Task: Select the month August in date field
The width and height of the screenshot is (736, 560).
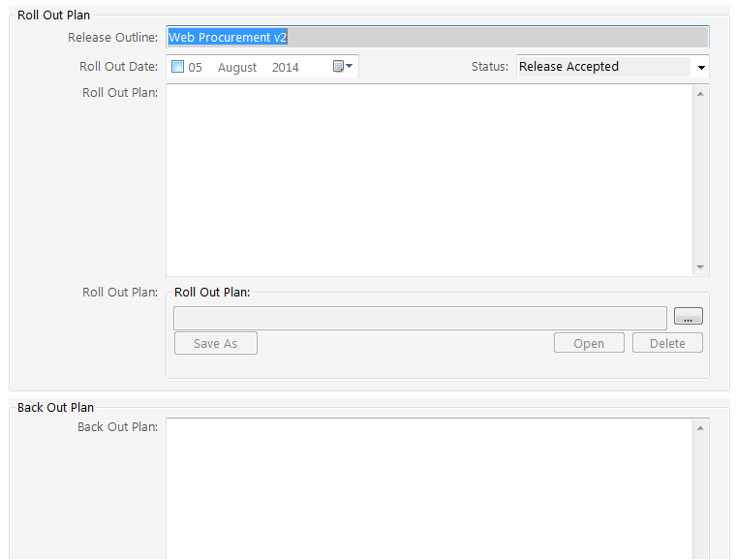Action: [237, 68]
